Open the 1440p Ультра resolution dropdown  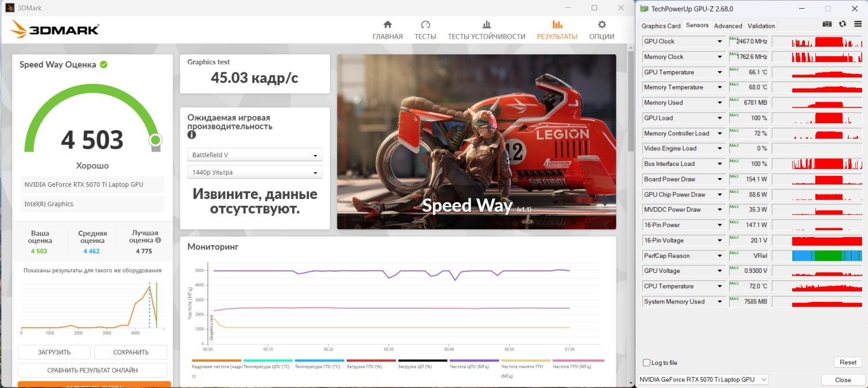pos(255,172)
